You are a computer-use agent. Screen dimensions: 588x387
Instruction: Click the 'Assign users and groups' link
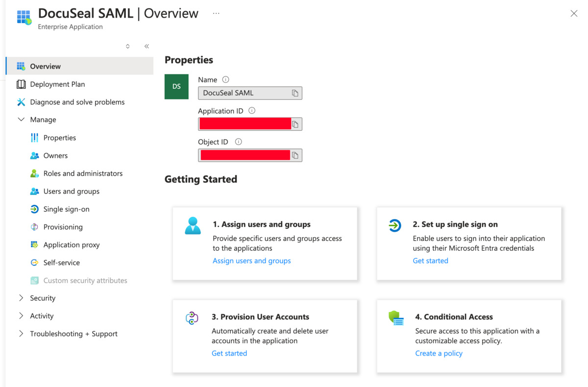click(x=252, y=261)
